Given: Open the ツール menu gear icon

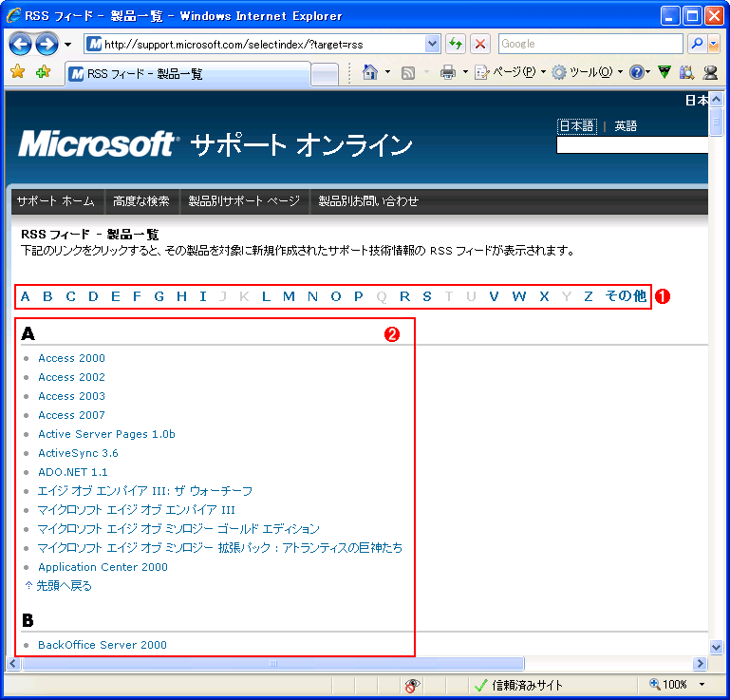Looking at the screenshot, I should pyautogui.click(x=559, y=72).
